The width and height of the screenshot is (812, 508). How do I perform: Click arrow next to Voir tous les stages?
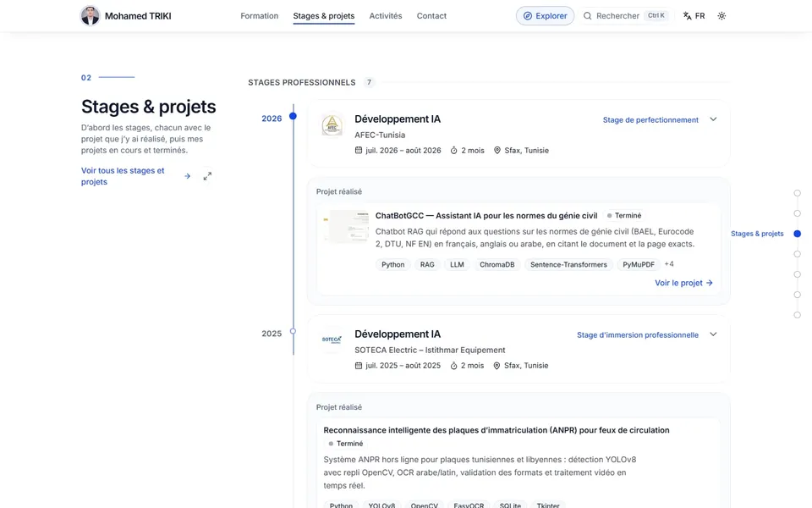(188, 176)
